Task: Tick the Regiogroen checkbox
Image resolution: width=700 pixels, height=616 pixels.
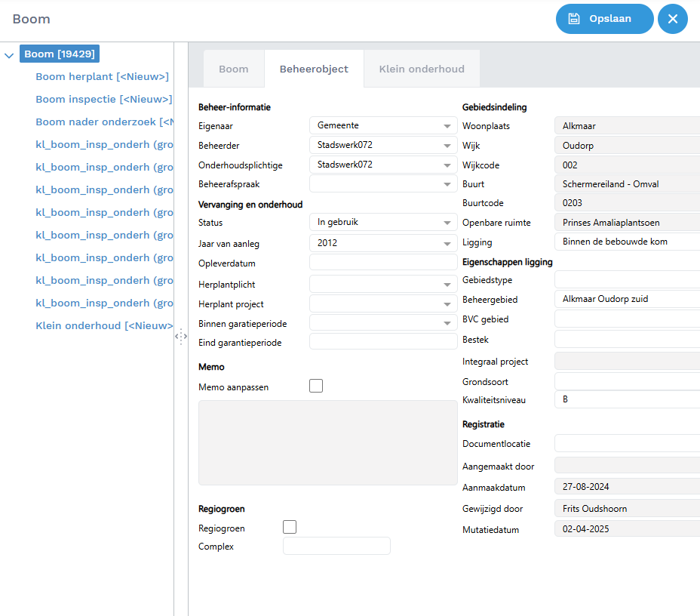Action: point(289,527)
